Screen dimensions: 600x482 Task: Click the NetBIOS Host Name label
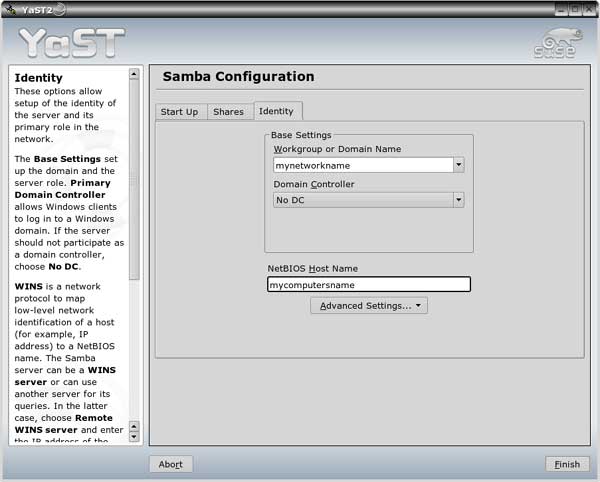(313, 269)
